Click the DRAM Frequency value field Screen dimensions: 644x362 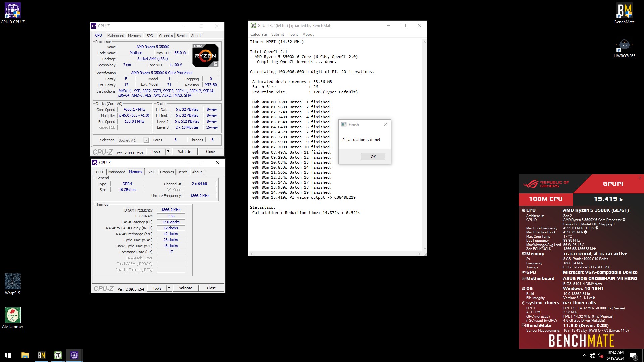pos(171,210)
